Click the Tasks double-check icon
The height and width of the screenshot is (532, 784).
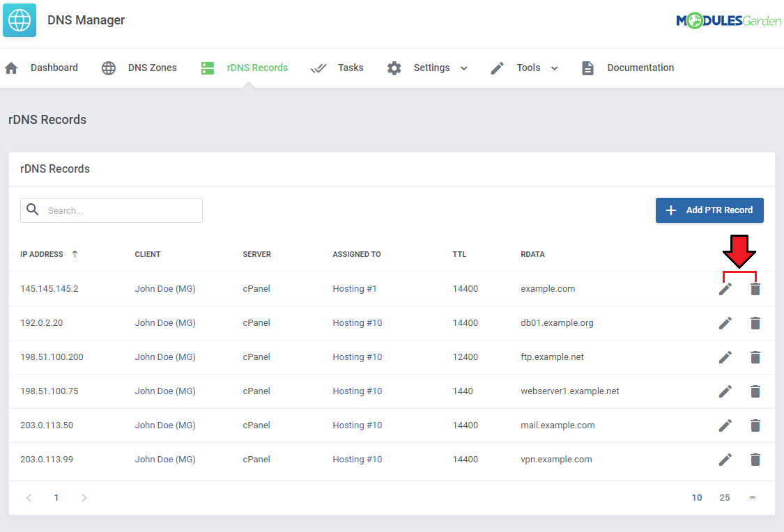[x=318, y=68]
